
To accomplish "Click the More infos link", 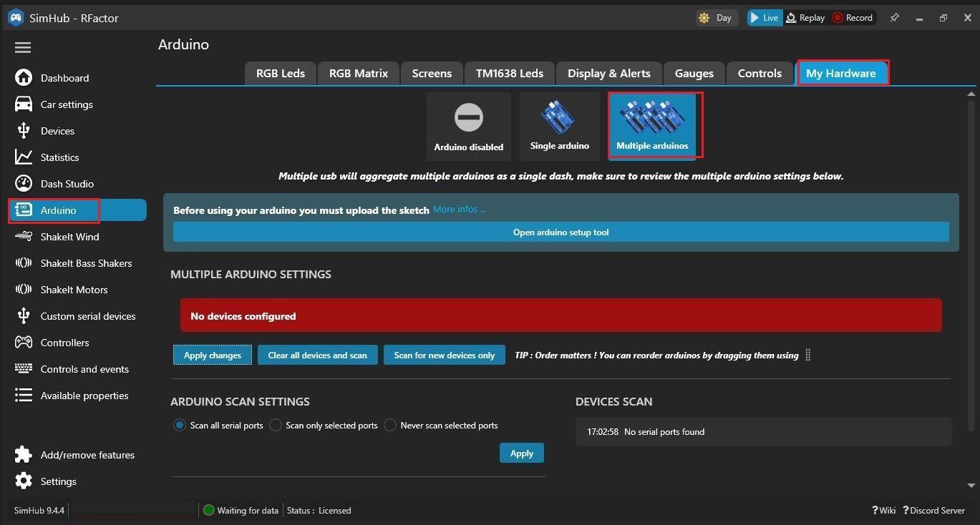I will [x=460, y=209].
